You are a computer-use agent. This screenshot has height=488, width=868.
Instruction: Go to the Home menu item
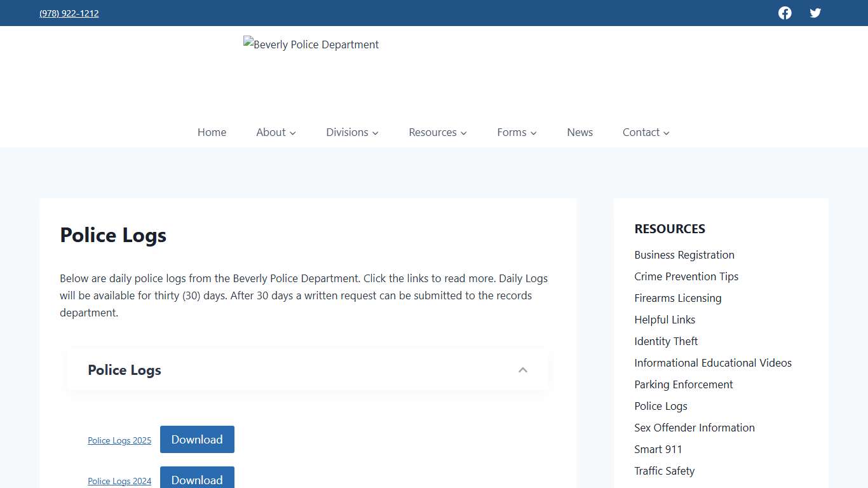(x=212, y=132)
